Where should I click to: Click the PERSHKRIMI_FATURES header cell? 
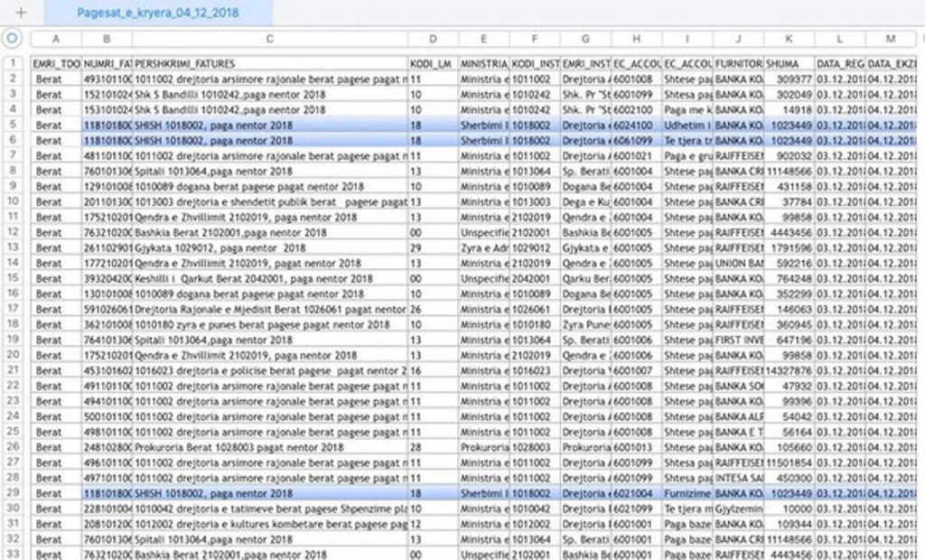click(269, 64)
